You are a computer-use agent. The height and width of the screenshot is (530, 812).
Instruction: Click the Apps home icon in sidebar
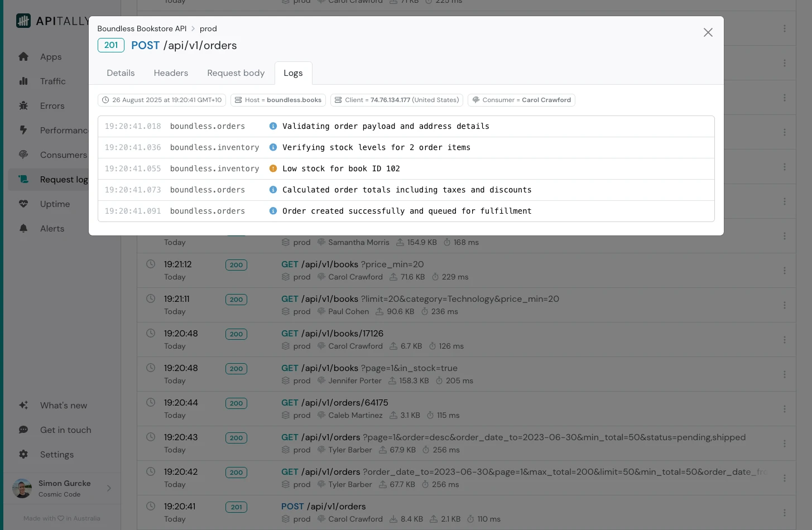click(23, 57)
